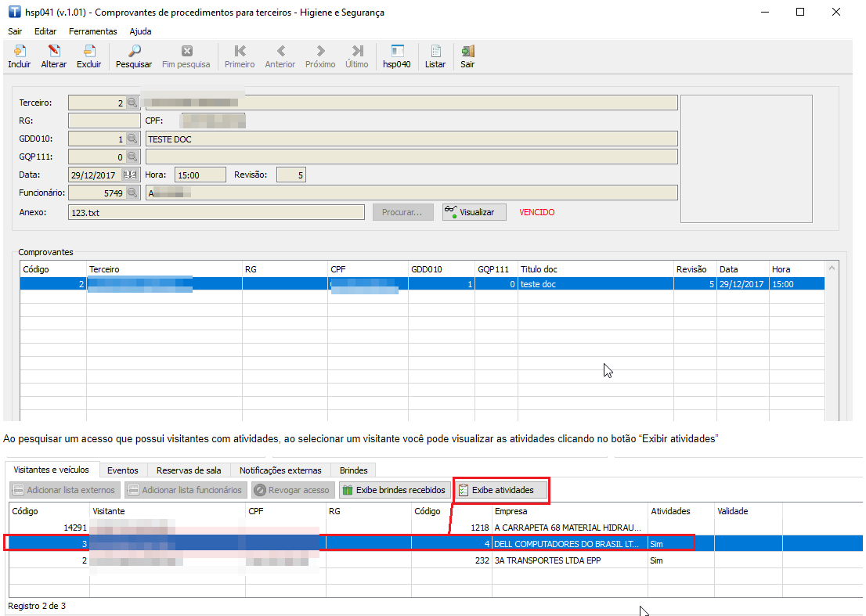Switch to the Reservas de sala tab
Viewport: 866px width, 616px height.
189,470
